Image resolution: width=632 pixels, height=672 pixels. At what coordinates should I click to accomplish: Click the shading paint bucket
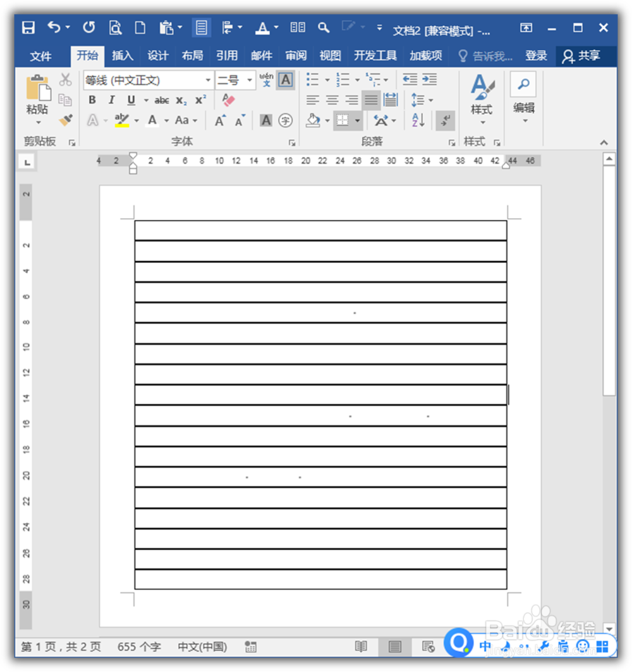coord(313,120)
